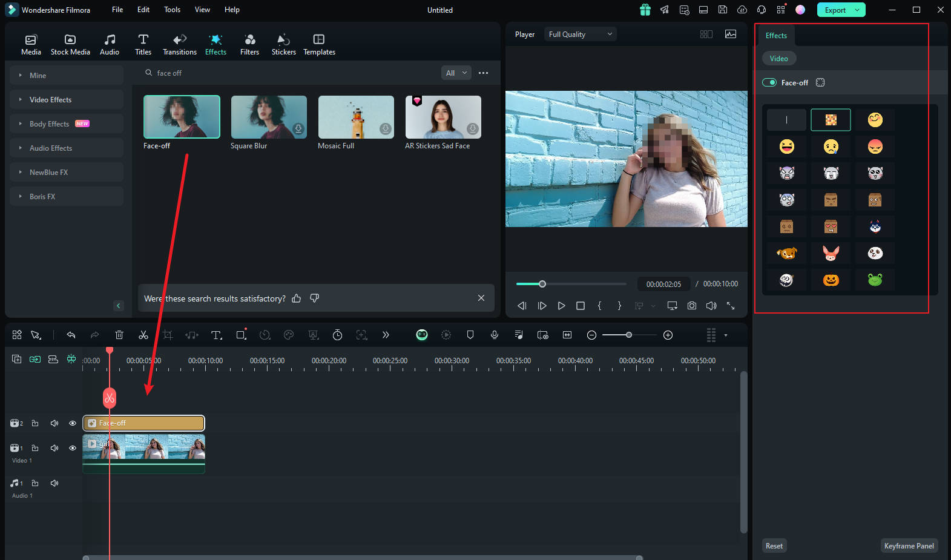This screenshot has height=560, width=951.
Task: Mute the Audio 1 track
Action: (54, 483)
